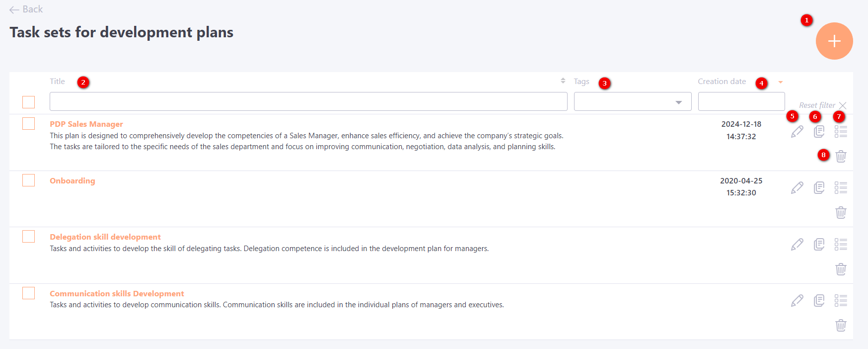Viewport: 868px width, 349px height.
Task: Select the Onboarding row checkbox
Action: 29,180
